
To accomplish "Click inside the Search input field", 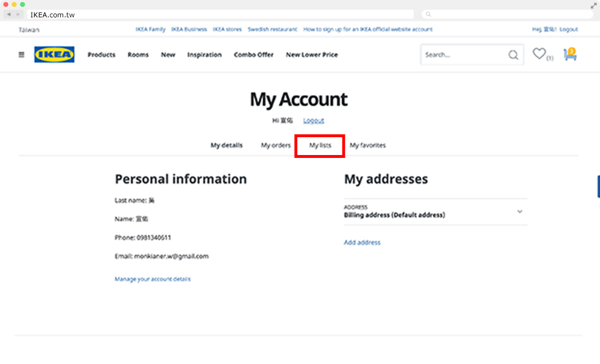I will coord(462,55).
